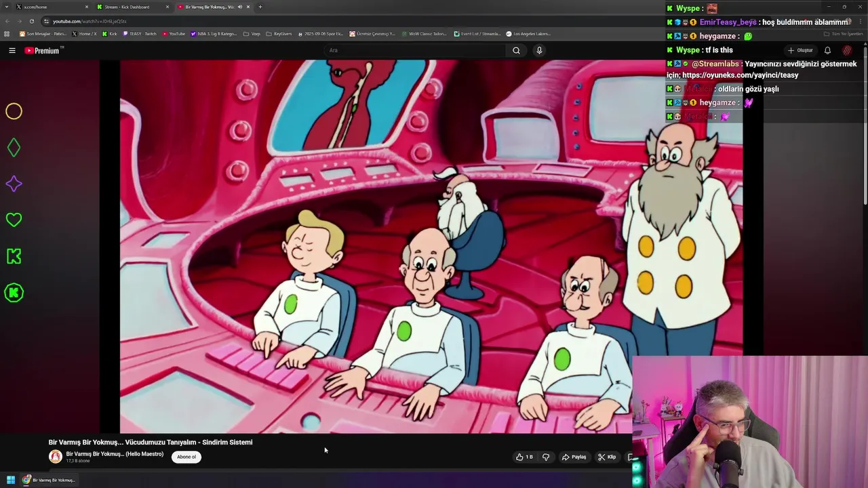868x488 pixels.
Task: Open the Son Mesajlar bookmark
Action: (43, 34)
